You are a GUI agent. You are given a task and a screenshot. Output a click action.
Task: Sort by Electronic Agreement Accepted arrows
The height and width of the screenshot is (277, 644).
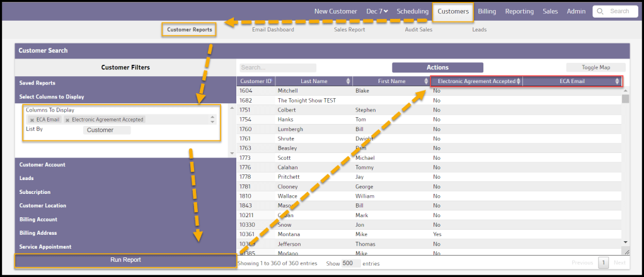point(518,81)
